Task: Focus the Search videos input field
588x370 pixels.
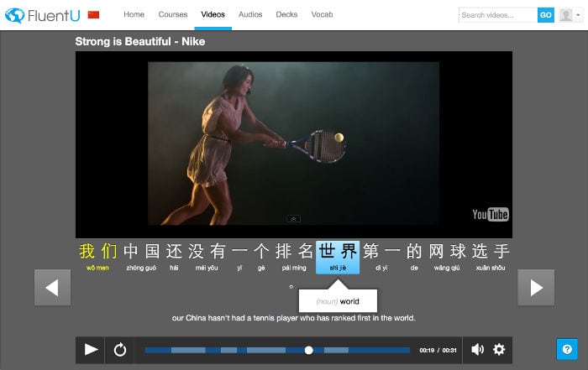Action: click(498, 15)
